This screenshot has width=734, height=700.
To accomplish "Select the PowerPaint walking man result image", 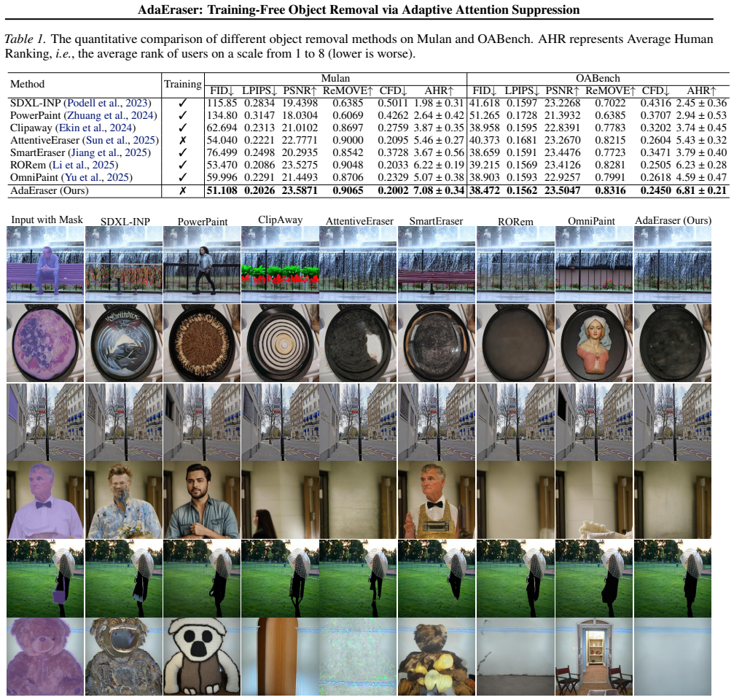I will [x=202, y=265].
